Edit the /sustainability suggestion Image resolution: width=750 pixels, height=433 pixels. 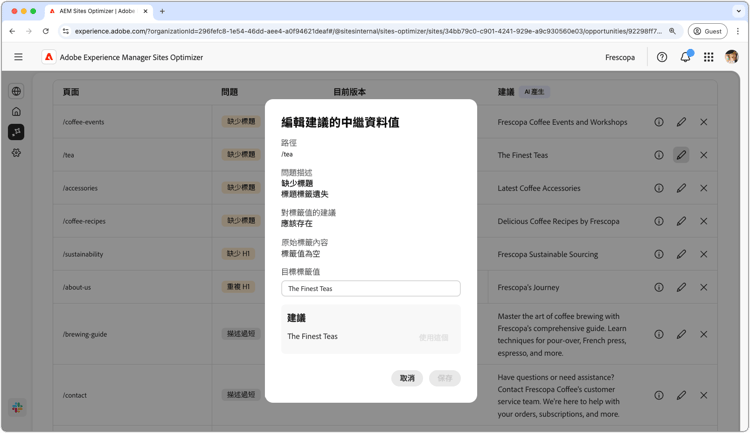coord(681,254)
